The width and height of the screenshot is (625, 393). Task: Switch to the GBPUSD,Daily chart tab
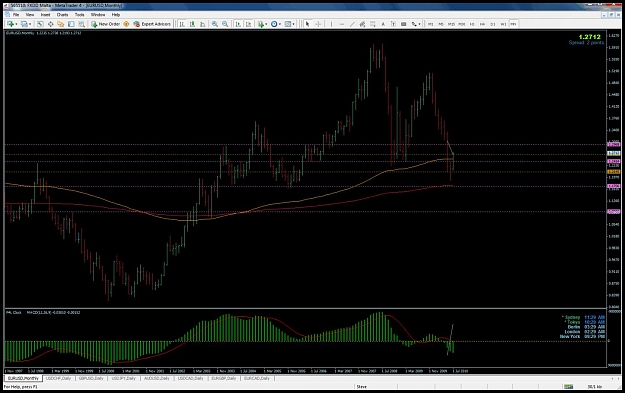coord(91,378)
